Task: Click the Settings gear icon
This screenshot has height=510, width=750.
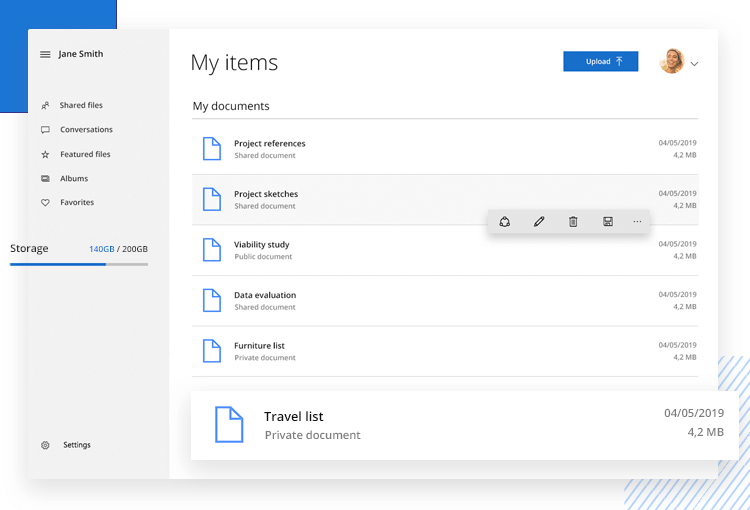Action: click(45, 445)
